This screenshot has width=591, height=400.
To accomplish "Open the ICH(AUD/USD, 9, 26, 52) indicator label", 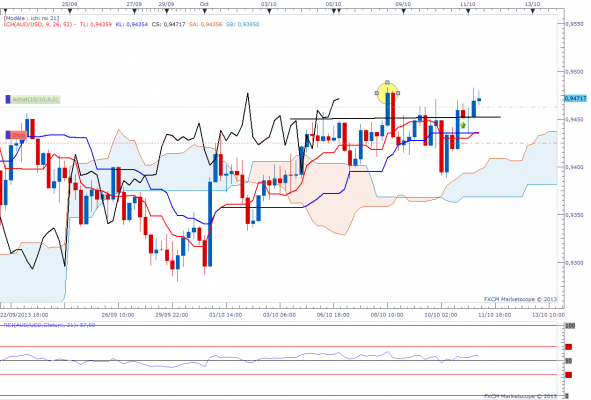I will (38, 24).
